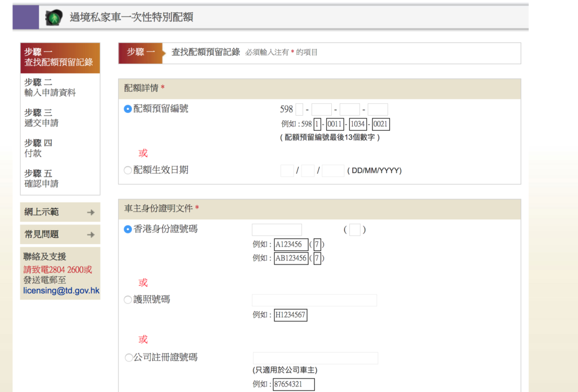The image size is (578, 392).
Task: Click arrow icon beside 常見問題
Action: 90,235
